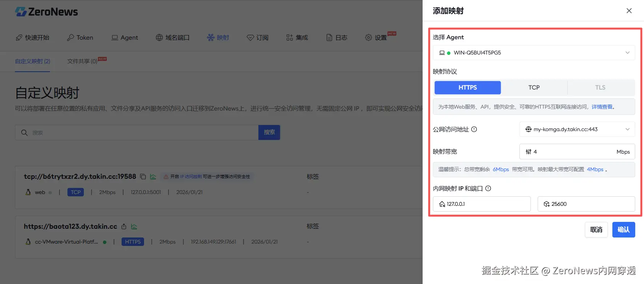The image size is (644, 284).
Task: Click port cube icon in 25600 field
Action: pyautogui.click(x=546, y=204)
